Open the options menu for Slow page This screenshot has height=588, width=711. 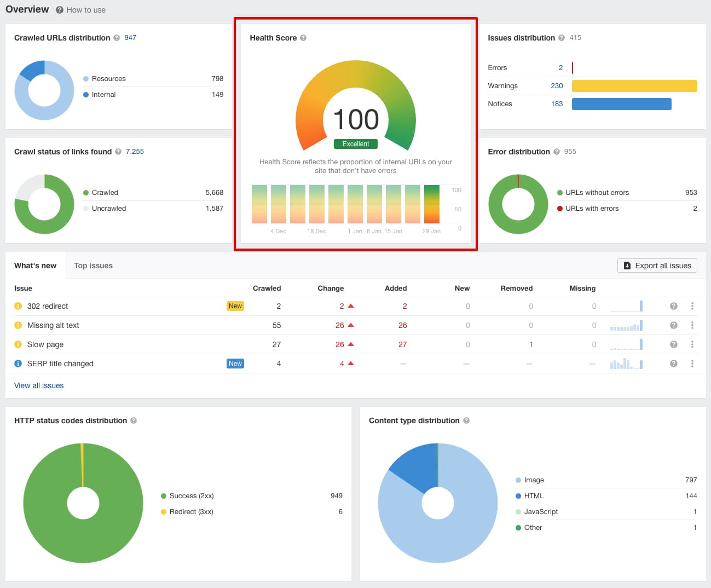(x=692, y=344)
